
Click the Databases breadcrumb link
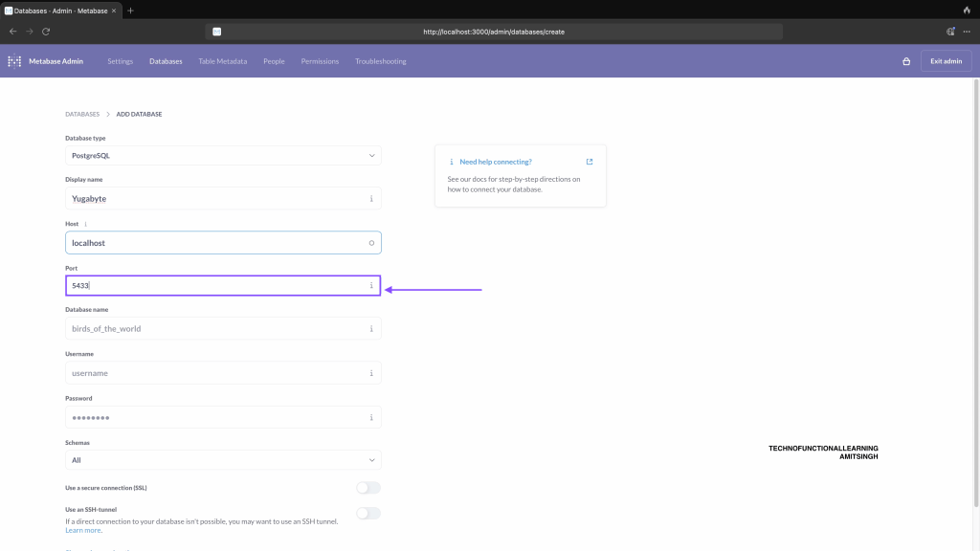click(82, 114)
